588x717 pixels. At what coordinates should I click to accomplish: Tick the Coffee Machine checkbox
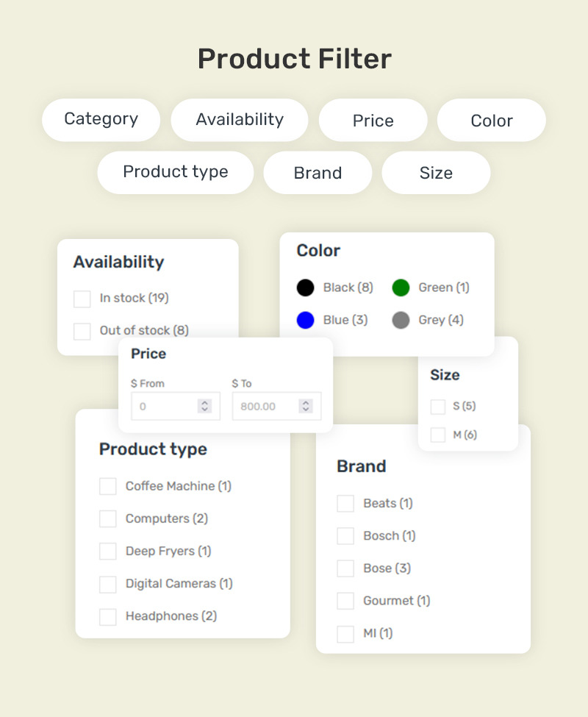[108, 486]
